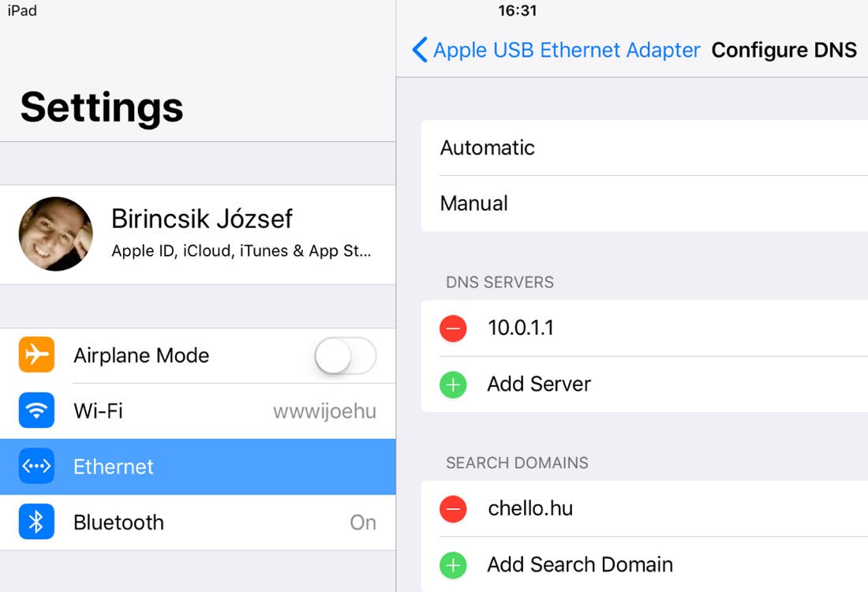Tap the Ethernet arrows icon
Screen dimensions: 868x592
(36, 466)
